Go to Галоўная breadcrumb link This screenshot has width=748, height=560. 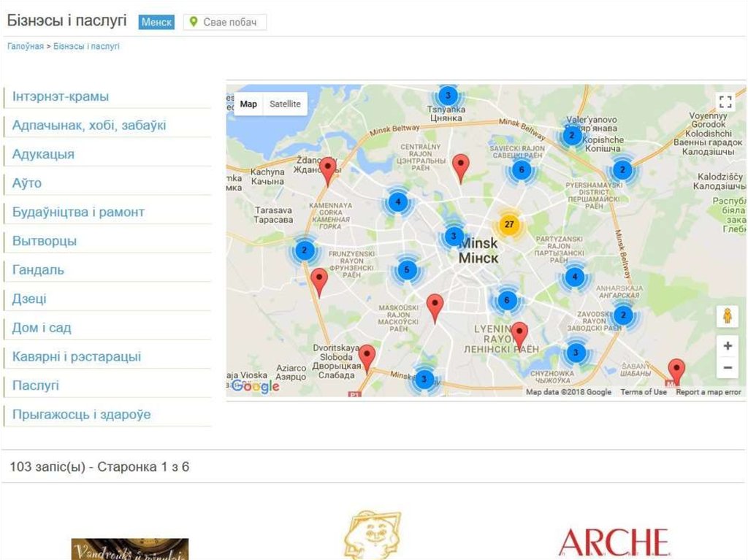coord(26,46)
